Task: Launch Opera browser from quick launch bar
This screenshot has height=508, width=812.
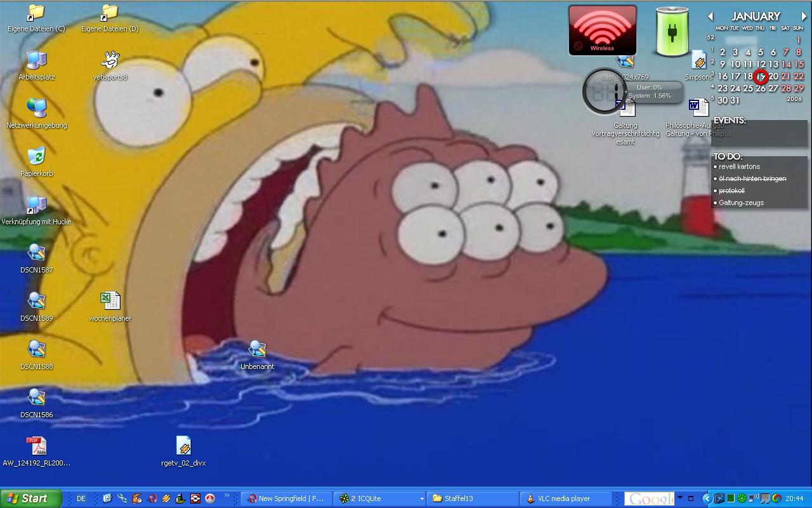Action: click(152, 499)
